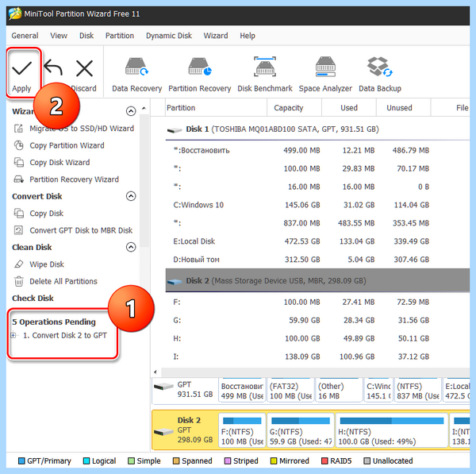Click the 931.51 GB GPT drive icon in the disk map
476x474 pixels.
coord(163,387)
